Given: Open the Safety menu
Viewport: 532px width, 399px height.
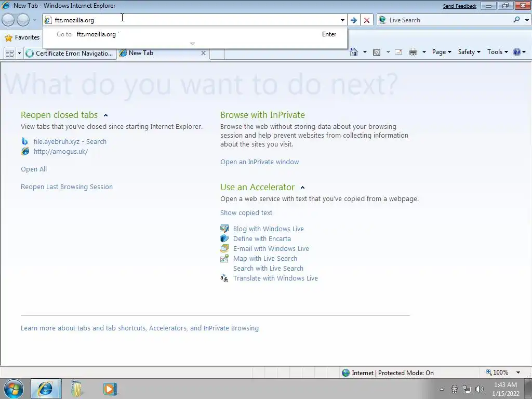Looking at the screenshot, I should click(469, 52).
